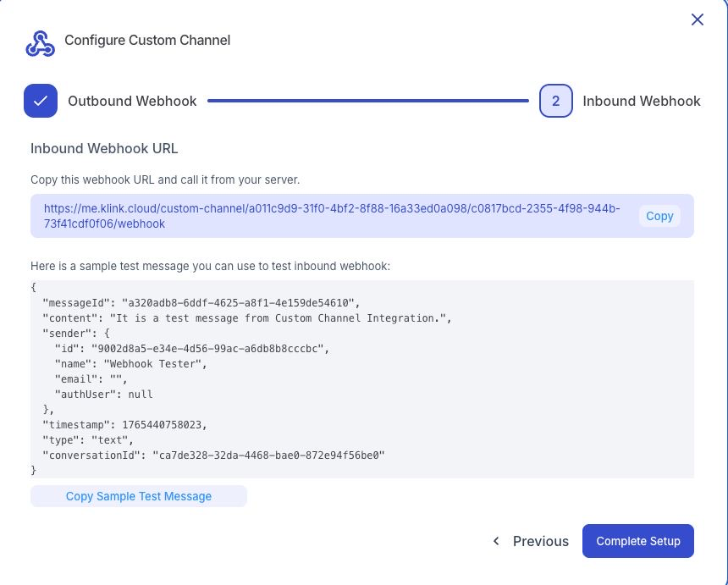Close the Configure Custom Channel dialog
Viewport: 728px width, 585px height.
[x=698, y=19]
